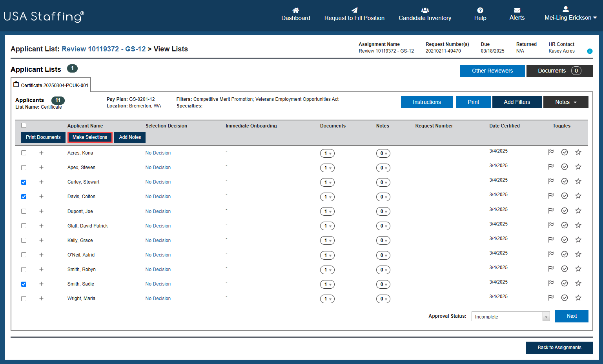The height and width of the screenshot is (364, 603).
Task: Click the Next button
Action: click(x=572, y=316)
